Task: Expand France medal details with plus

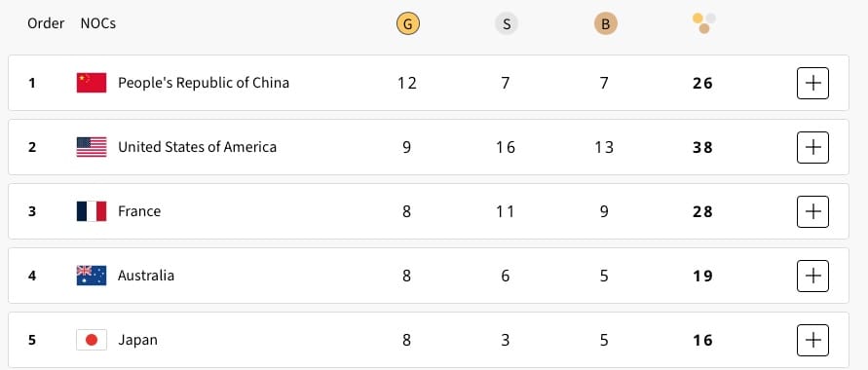Action: point(812,211)
